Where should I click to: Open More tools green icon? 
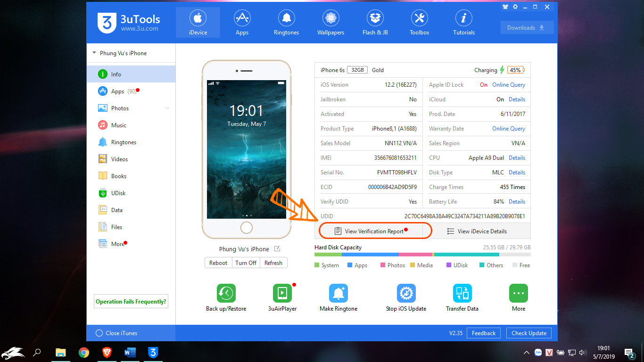(519, 293)
